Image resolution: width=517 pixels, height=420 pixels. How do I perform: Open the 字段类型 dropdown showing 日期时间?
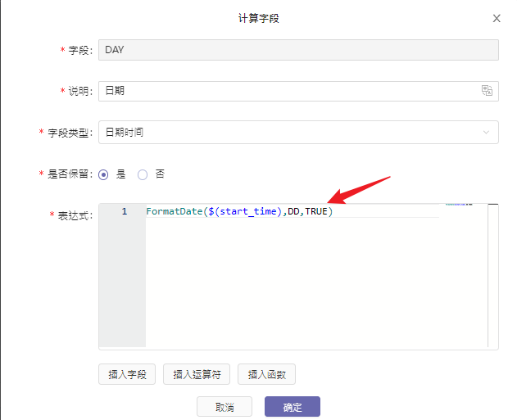298,132
